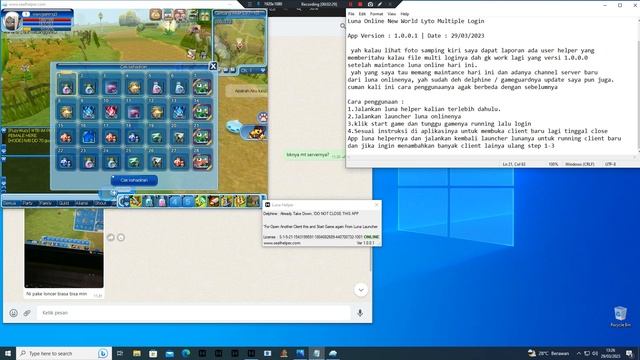Select the Semua chat tab in game
Image resolution: width=640 pixels, height=360 pixels.
coord(10,203)
